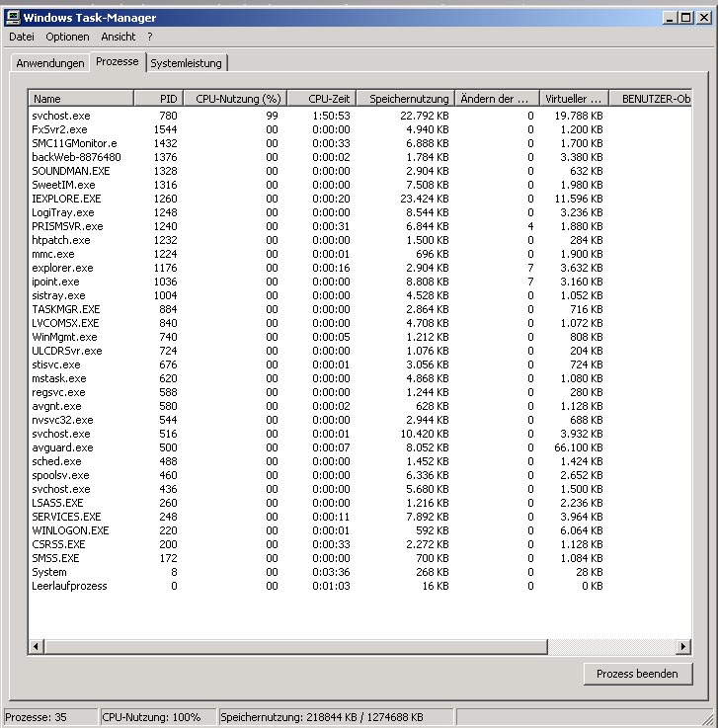Click the Task Manager title bar icon
This screenshot has width=718, height=728.
point(12,17)
